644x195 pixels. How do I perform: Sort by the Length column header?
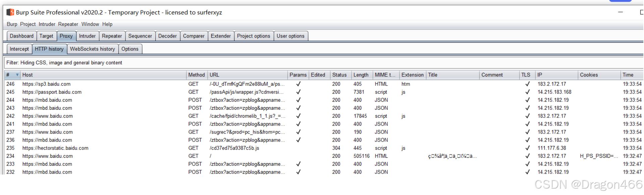pos(362,75)
